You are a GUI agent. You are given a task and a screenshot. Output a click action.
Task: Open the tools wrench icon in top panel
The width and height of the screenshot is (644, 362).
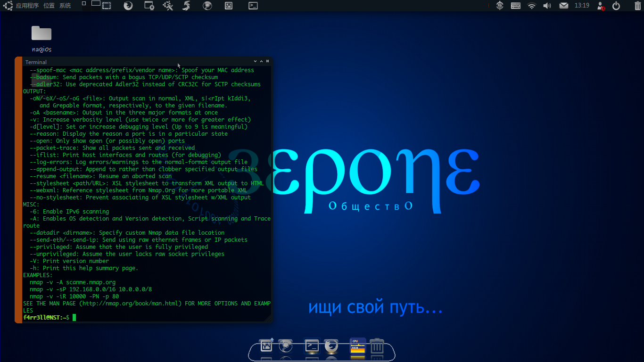168,6
